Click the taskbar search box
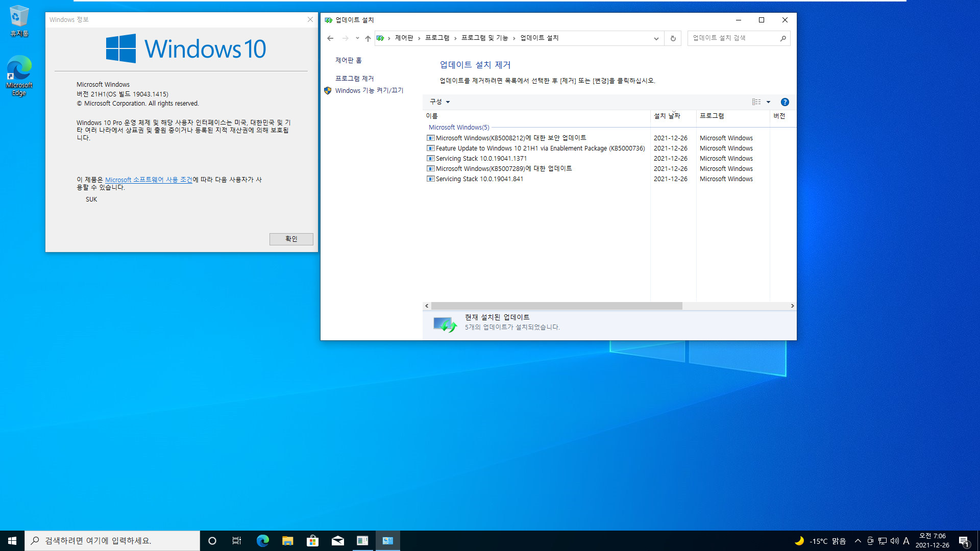Viewport: 980px width, 551px height. pyautogui.click(x=112, y=541)
